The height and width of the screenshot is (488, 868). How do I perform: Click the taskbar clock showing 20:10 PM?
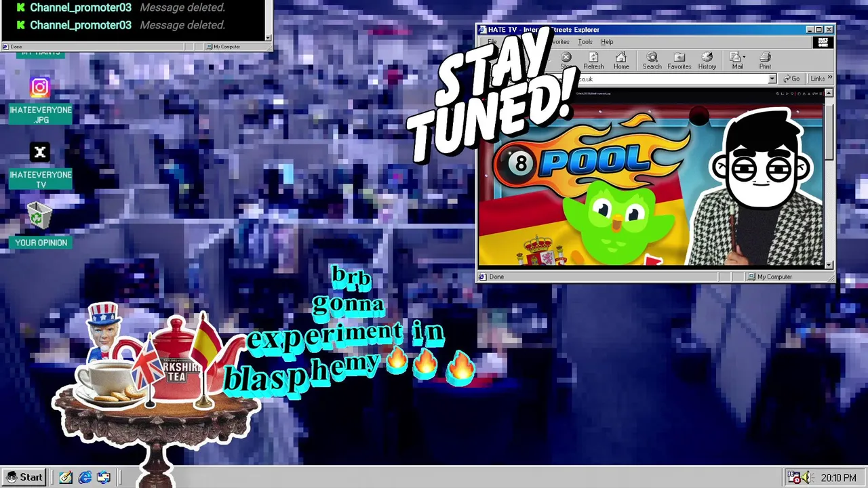coord(838,478)
